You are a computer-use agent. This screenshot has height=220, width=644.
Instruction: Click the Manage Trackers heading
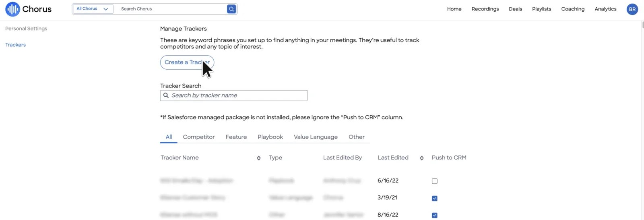click(184, 29)
